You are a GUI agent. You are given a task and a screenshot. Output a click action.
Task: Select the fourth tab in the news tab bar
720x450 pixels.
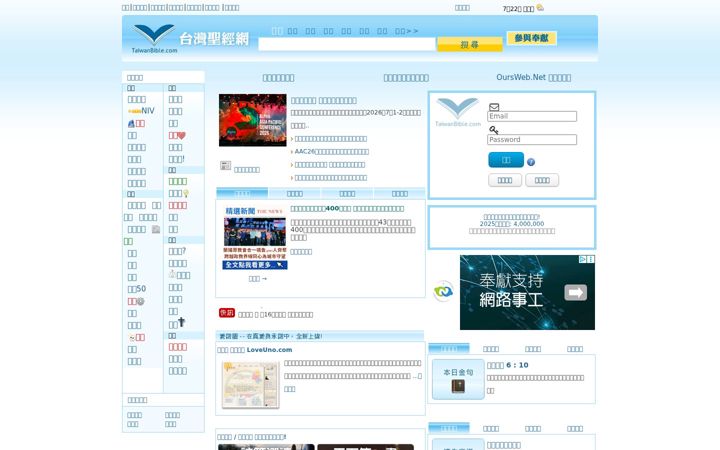(399, 194)
